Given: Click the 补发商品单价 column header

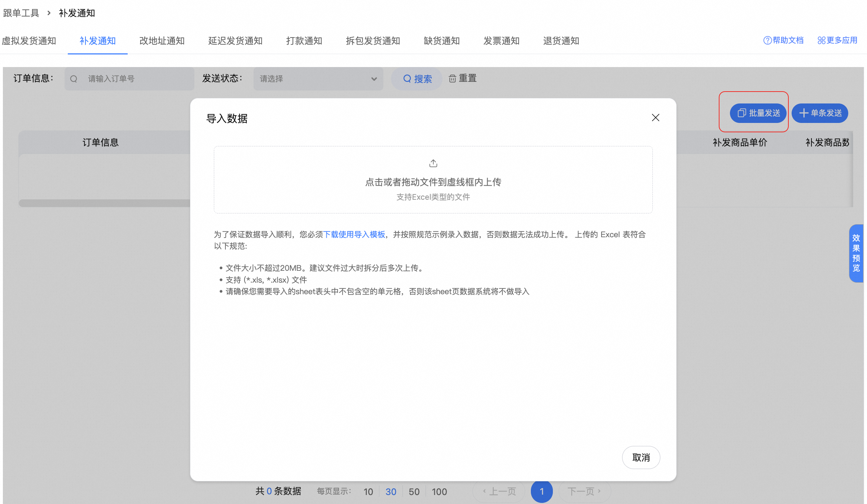Looking at the screenshot, I should coord(740,142).
